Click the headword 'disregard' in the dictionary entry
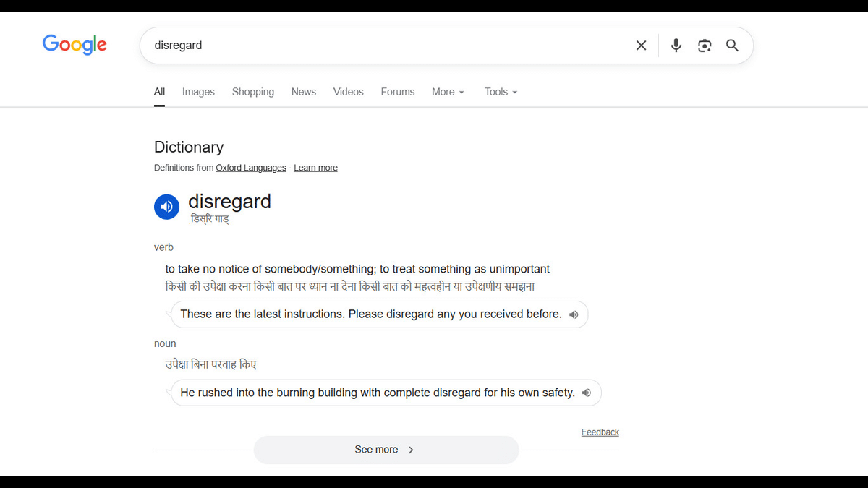Image resolution: width=868 pixels, height=488 pixels. 229,201
